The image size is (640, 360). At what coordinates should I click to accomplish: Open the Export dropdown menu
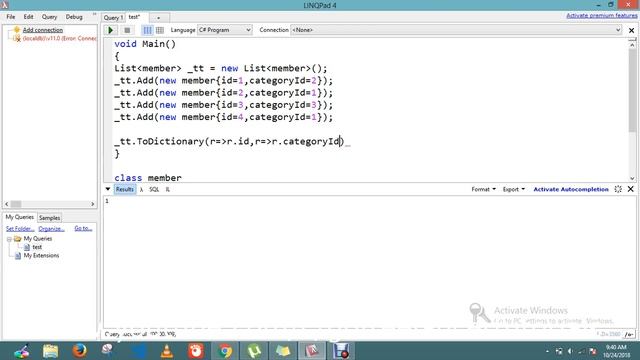click(x=514, y=189)
